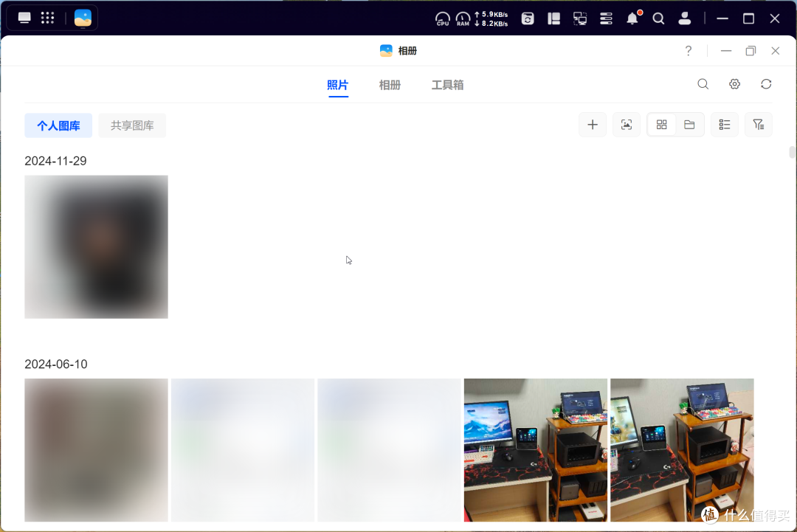Open the sidebar panel icon in top bar
The image size is (797, 532).
pyautogui.click(x=553, y=18)
